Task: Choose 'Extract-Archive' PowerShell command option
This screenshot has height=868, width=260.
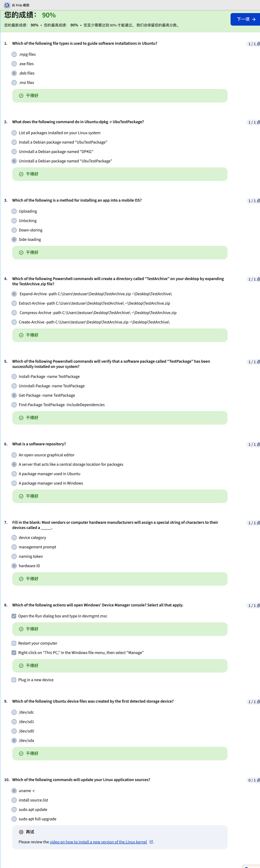Action: (x=14, y=303)
